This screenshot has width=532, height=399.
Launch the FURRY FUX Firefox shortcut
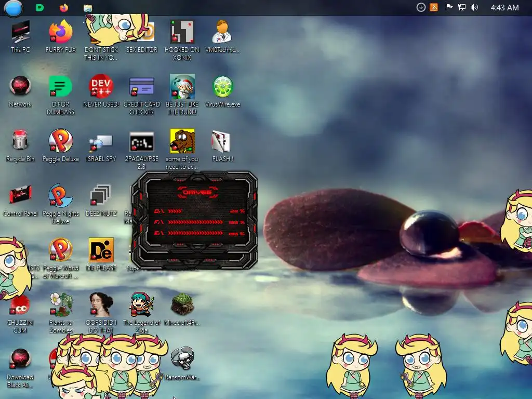tap(61, 36)
